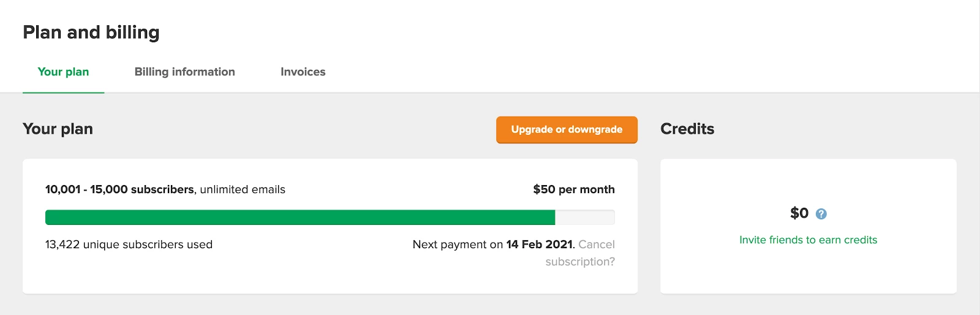Click the help question mark beside $0 credits
The height and width of the screenshot is (315, 980).
pyautogui.click(x=821, y=214)
